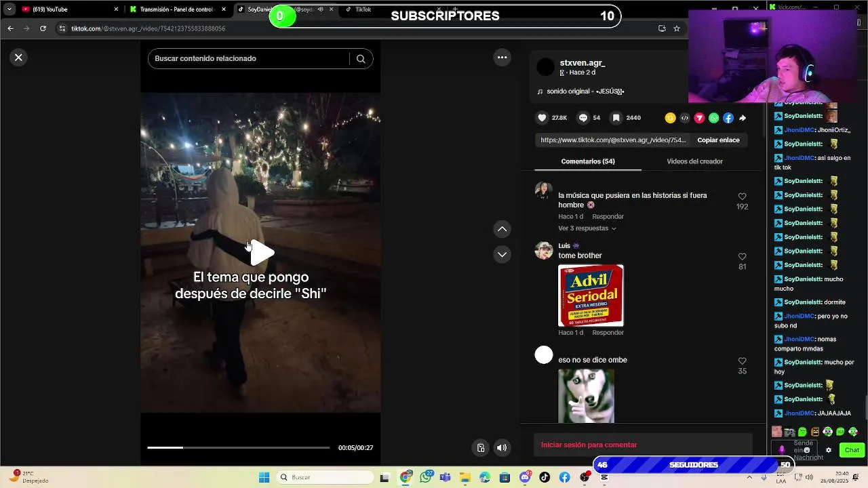This screenshot has width=868, height=488.
Task: Switch to Transmisión - Panel de control tab
Action: [x=176, y=9]
